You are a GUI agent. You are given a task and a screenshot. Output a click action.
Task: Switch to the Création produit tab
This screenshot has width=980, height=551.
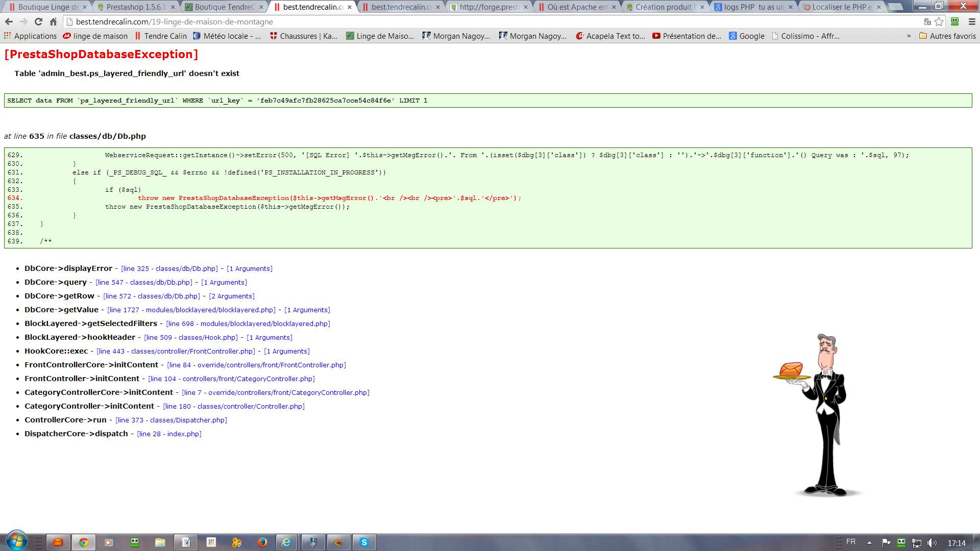664,7
